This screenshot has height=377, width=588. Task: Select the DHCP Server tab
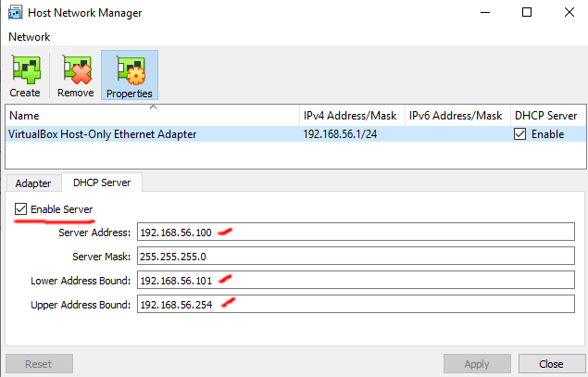(x=102, y=183)
